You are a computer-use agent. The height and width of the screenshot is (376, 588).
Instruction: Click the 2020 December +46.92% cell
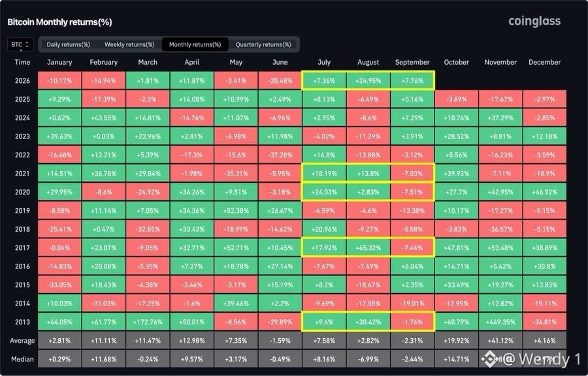(544, 192)
